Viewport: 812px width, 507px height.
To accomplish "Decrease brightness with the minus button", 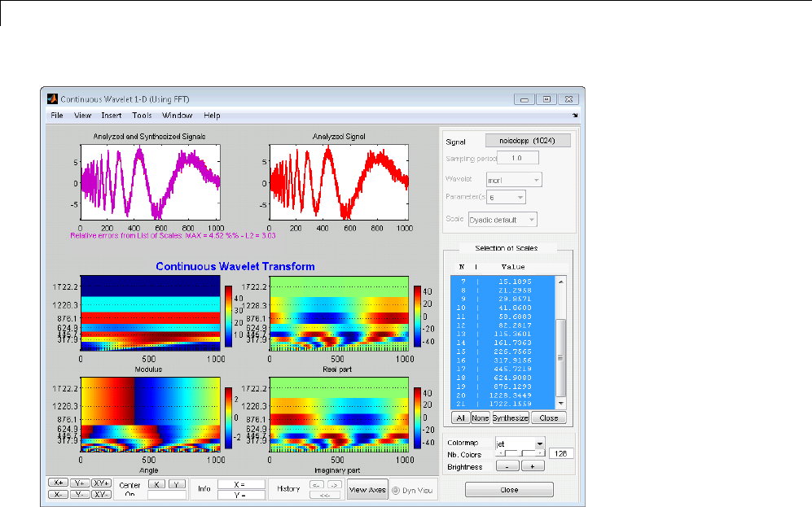I will (507, 467).
